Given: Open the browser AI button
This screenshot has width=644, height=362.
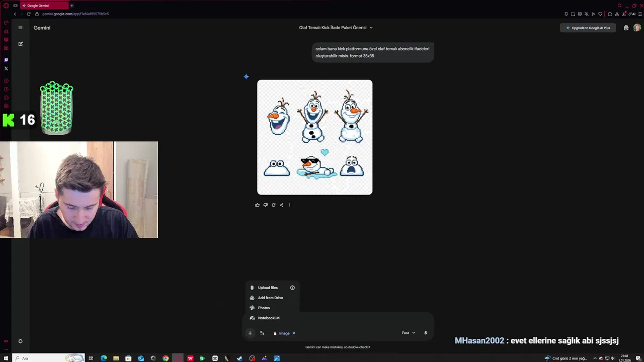Looking at the screenshot, I should (x=632, y=14).
